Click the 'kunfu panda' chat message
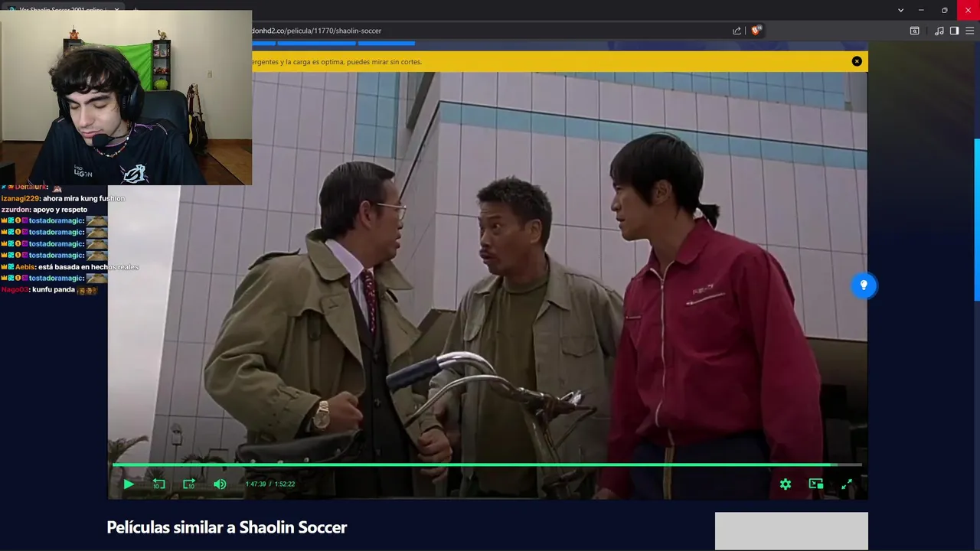Image resolution: width=980 pixels, height=551 pixels. point(49,290)
